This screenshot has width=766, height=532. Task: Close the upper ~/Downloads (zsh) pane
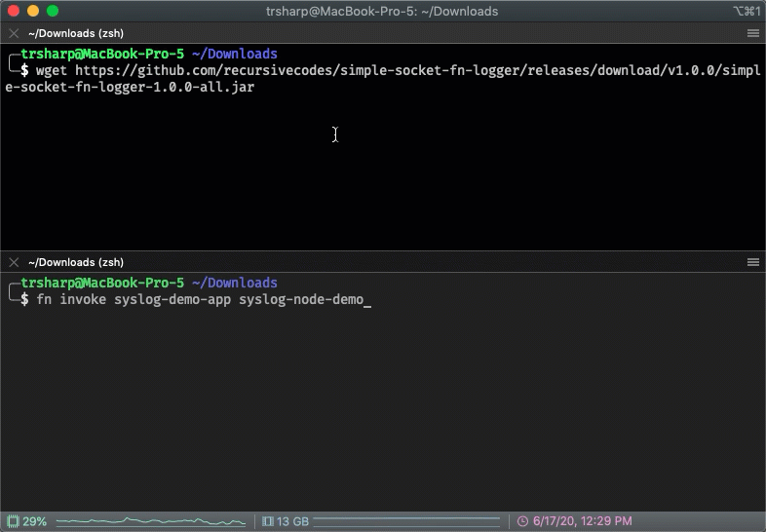pos(14,33)
